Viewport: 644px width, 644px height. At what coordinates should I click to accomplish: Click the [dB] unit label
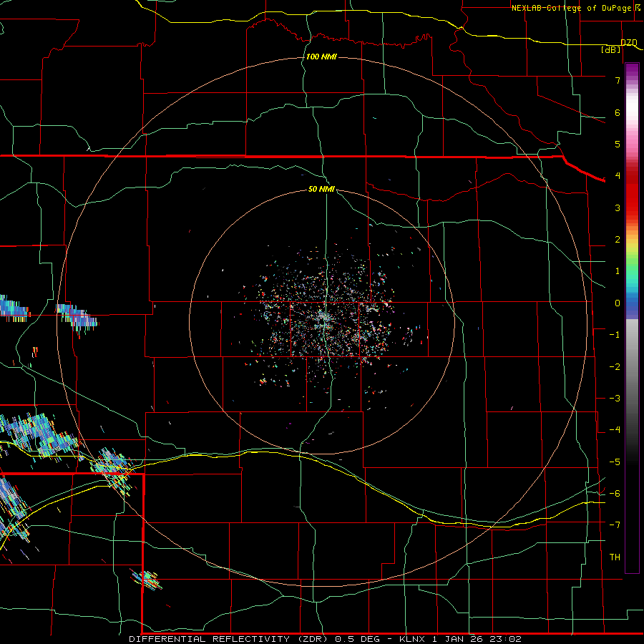[x=611, y=49]
